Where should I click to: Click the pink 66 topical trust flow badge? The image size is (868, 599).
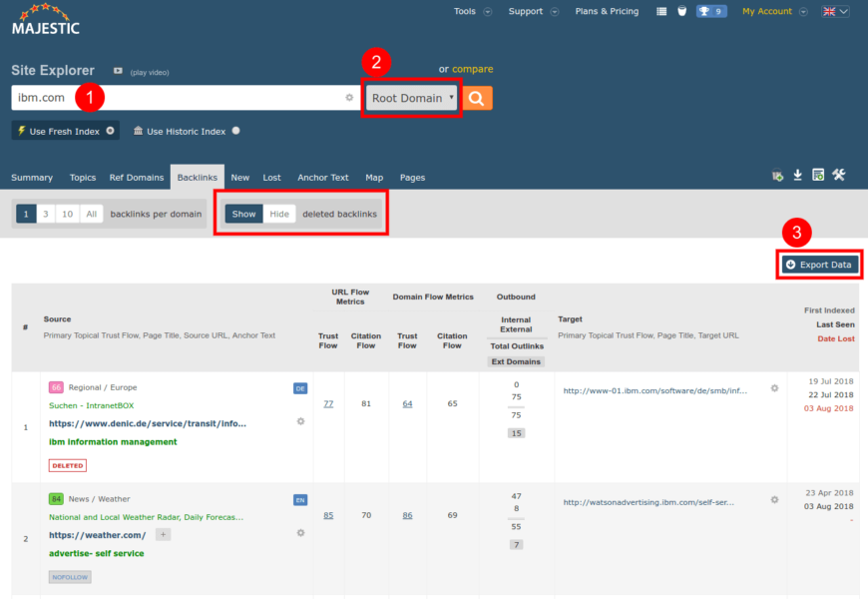click(56, 387)
